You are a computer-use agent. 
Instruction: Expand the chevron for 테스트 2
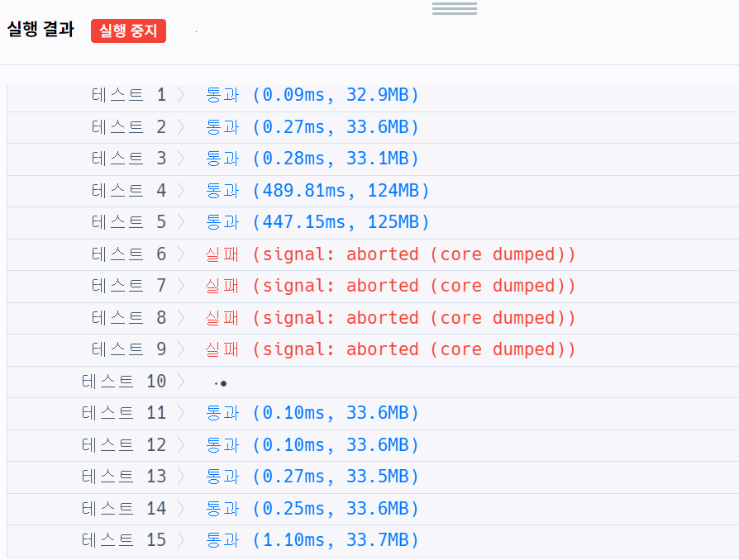coord(181,127)
